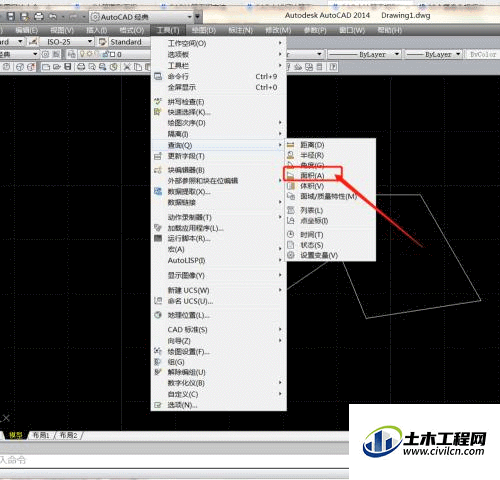The width and height of the screenshot is (500, 480).
Task: Click the Undo arrow in quick access toolbar
Action: 53,17
